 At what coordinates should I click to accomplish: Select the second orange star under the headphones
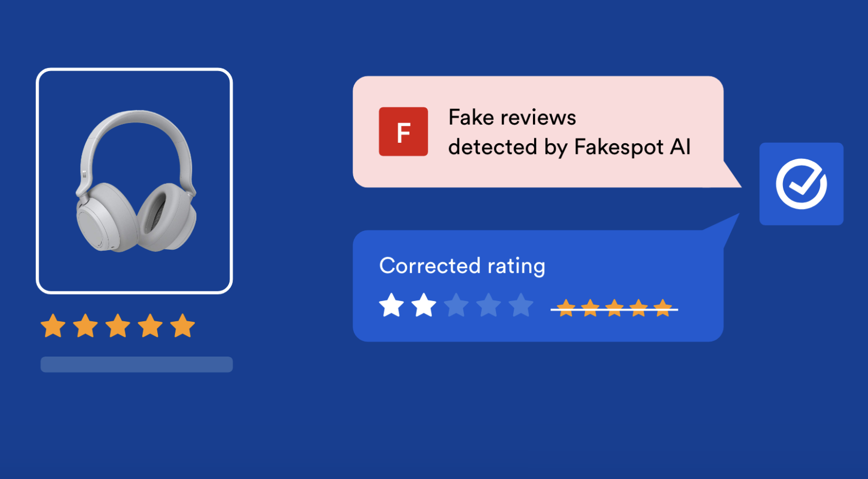click(x=86, y=326)
